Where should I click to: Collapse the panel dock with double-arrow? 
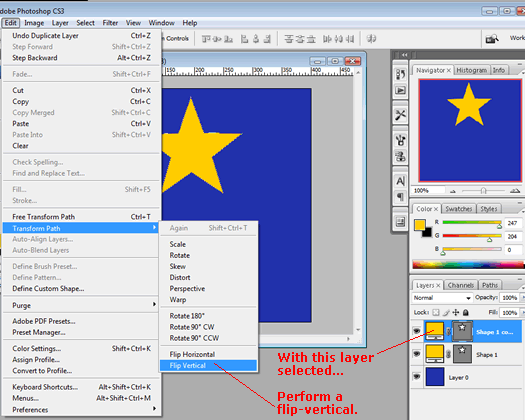coord(405,55)
